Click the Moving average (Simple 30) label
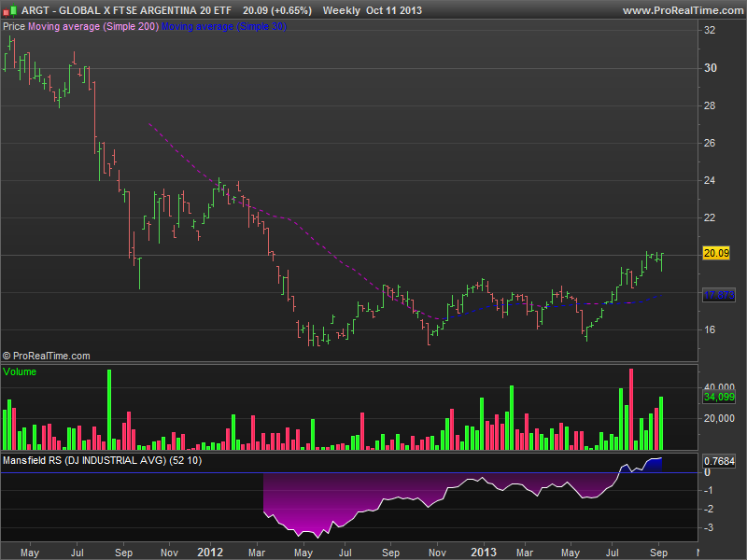747x560 pixels. click(x=224, y=26)
